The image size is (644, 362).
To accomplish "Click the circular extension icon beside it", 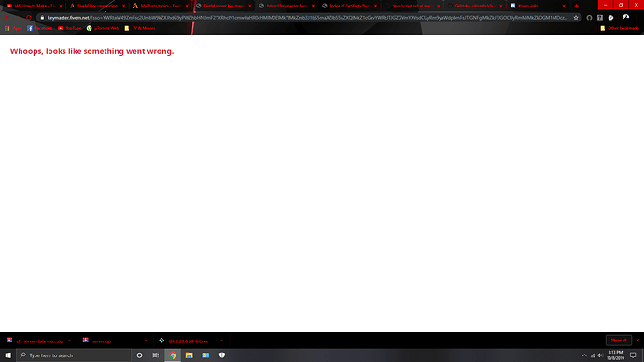I will tap(610, 18).
